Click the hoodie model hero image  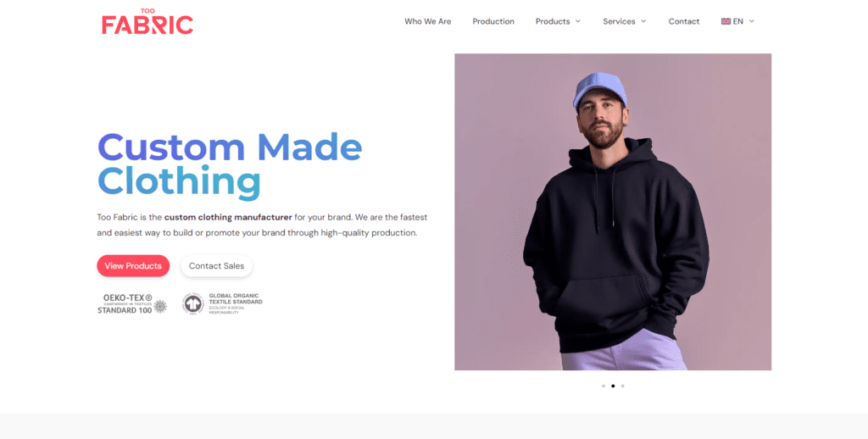613,212
